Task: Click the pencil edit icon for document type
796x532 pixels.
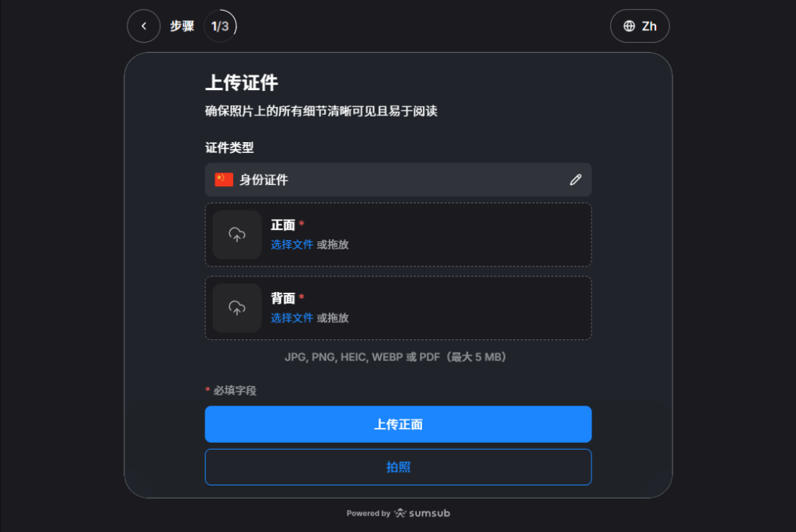Action: pyautogui.click(x=575, y=179)
